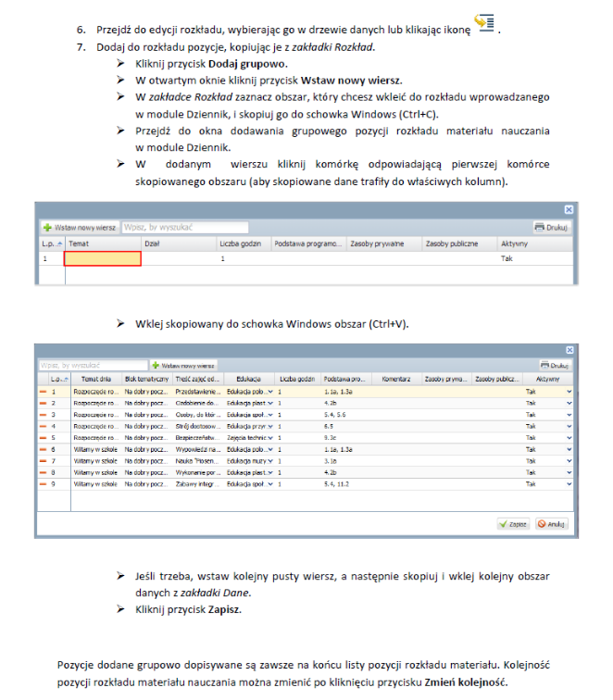Click Drukuj in the single-row dialog
Screen dimensions: 613x700
(x=552, y=228)
